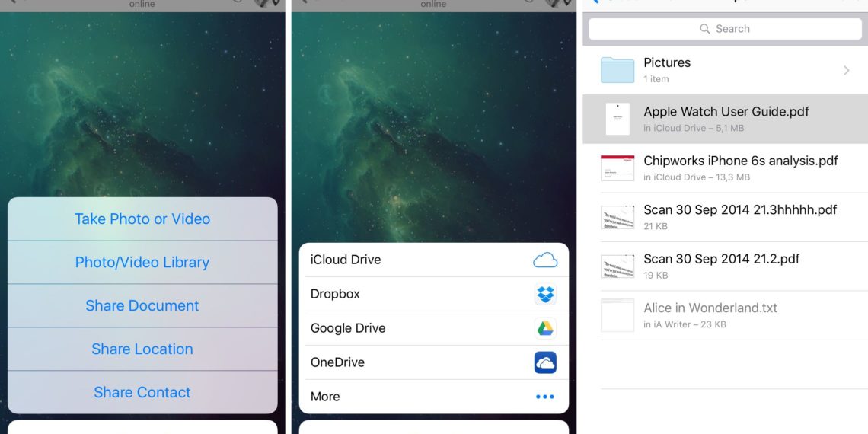Viewport: 868px width, 434px height.
Task: Select Share Location option
Action: tap(142, 349)
